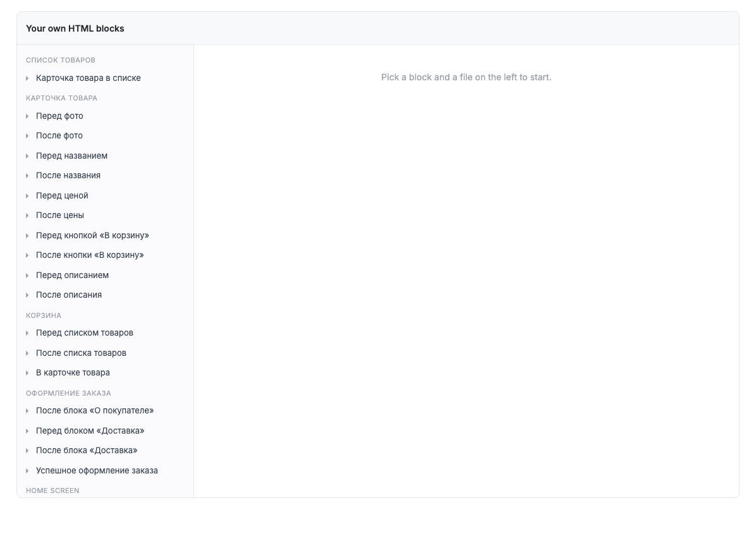Select the Перед ценой block
The height and width of the screenshot is (536, 756).
pyautogui.click(x=62, y=196)
